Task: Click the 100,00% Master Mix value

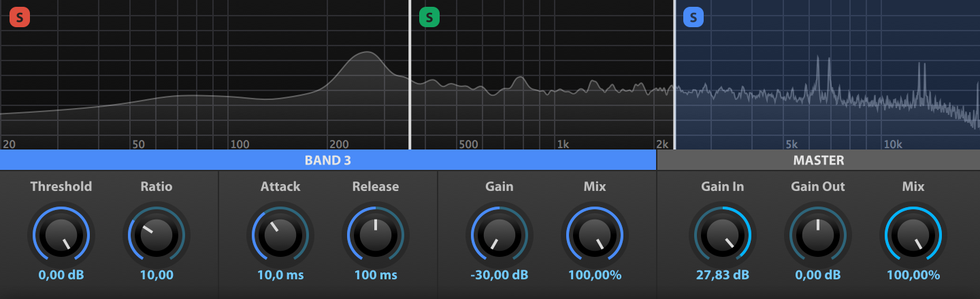Action: point(913,275)
